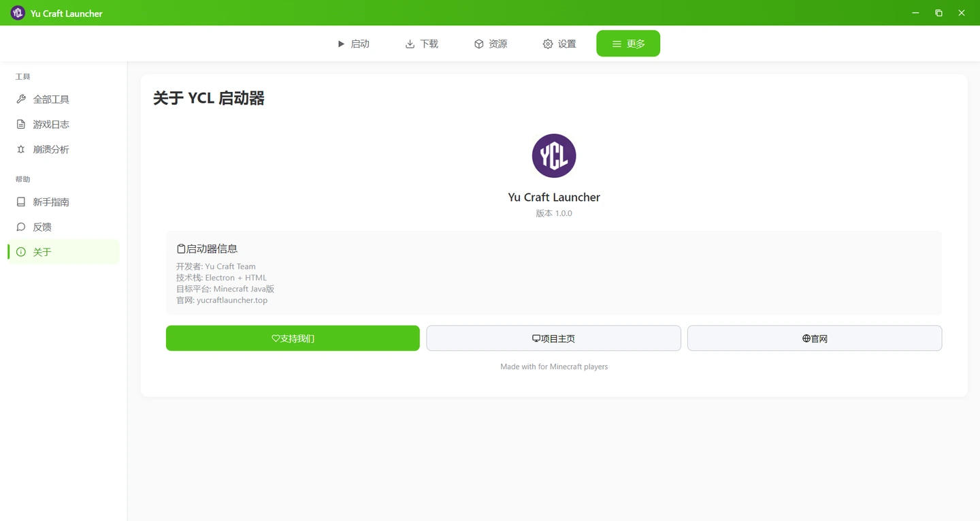Click the 开发者: Yu Craft Team line
980x521 pixels.
coord(216,267)
